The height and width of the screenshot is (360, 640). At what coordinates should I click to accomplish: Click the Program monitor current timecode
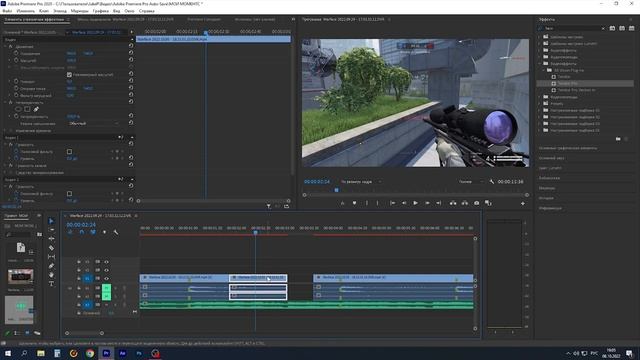click(x=317, y=182)
